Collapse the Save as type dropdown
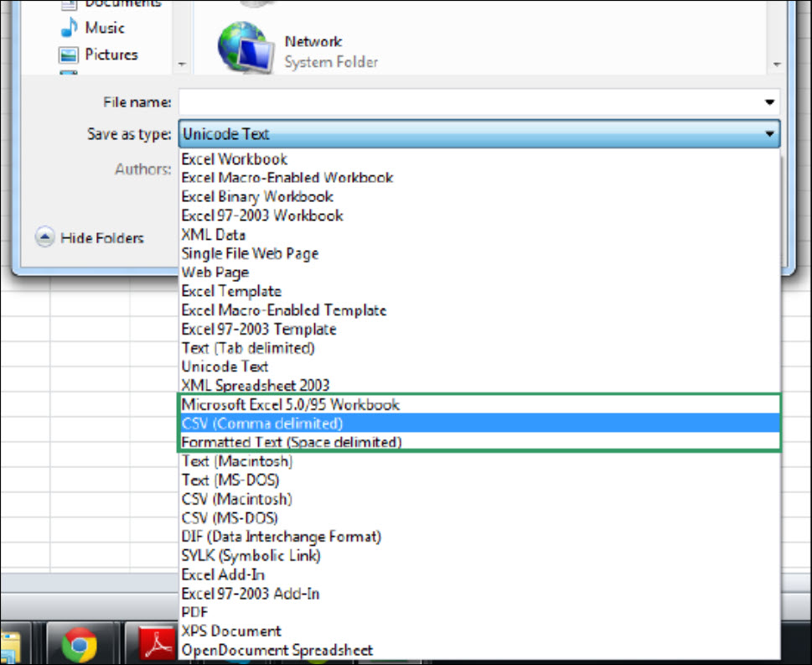812x665 pixels. point(769,134)
